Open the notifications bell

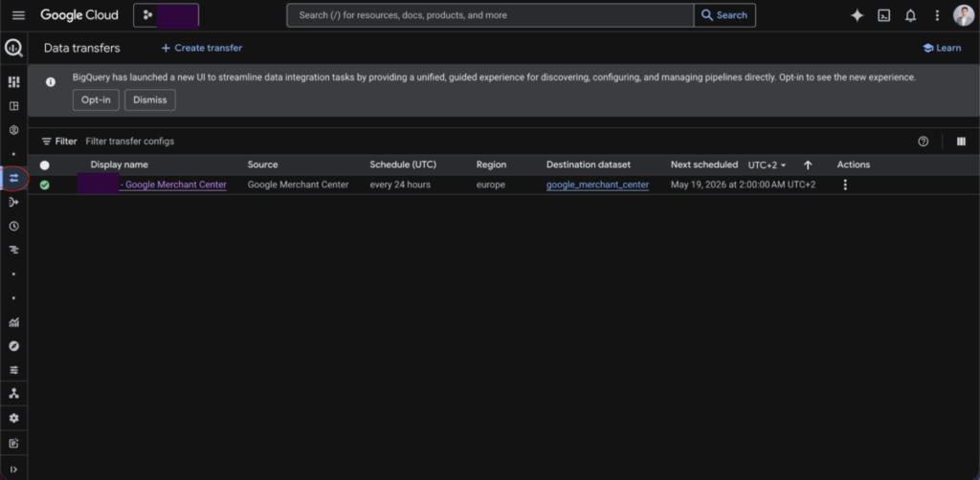(x=911, y=15)
